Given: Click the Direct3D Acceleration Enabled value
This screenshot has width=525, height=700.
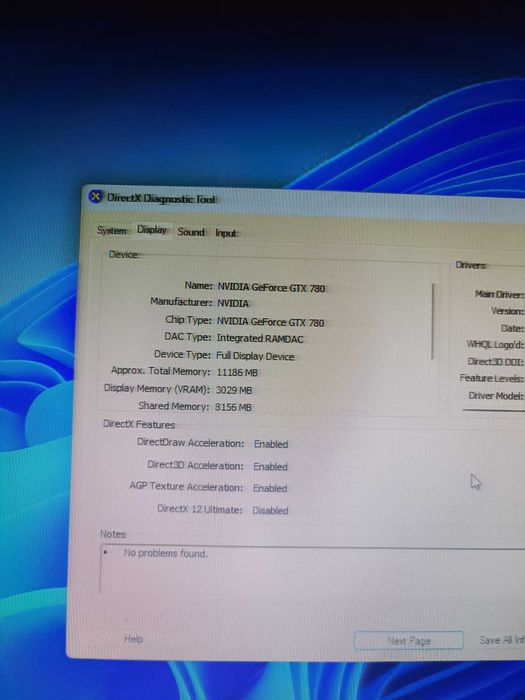Looking at the screenshot, I should tap(270, 467).
